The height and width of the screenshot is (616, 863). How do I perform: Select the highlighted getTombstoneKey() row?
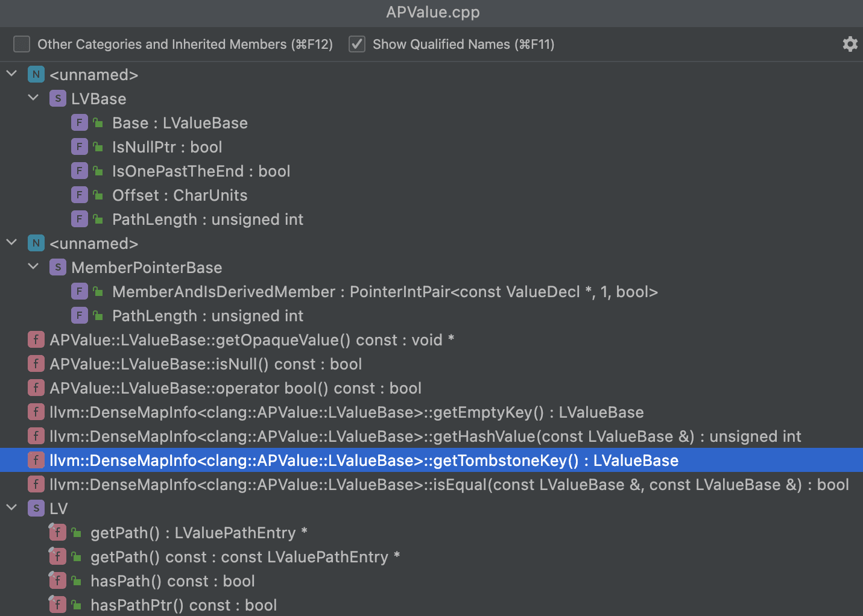click(431, 460)
